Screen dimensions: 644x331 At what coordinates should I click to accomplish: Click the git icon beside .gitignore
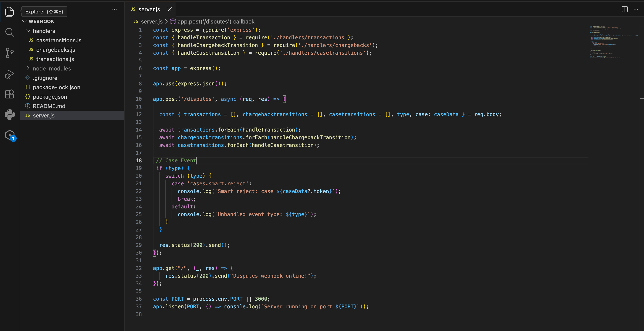point(28,78)
